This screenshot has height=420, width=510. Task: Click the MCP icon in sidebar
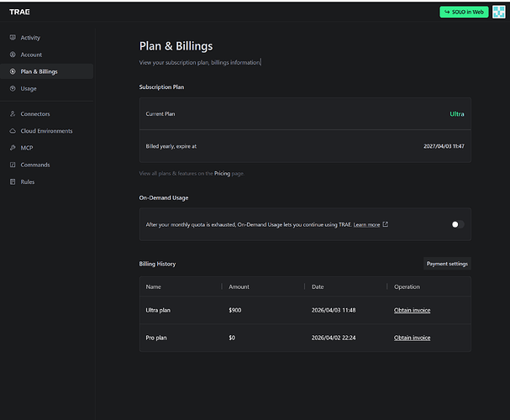pos(13,148)
